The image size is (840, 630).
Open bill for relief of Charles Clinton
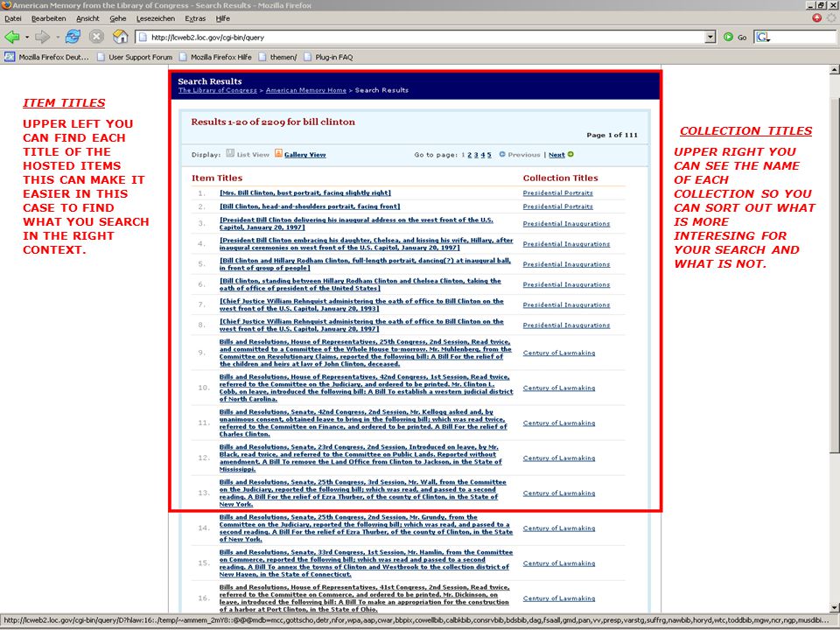tap(362, 423)
